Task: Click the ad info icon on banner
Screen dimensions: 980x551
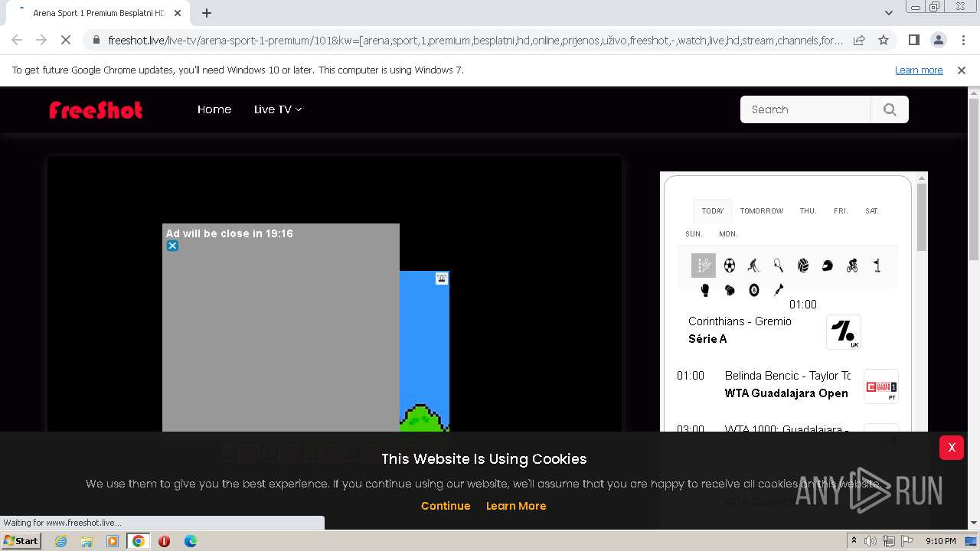Action: [442, 279]
